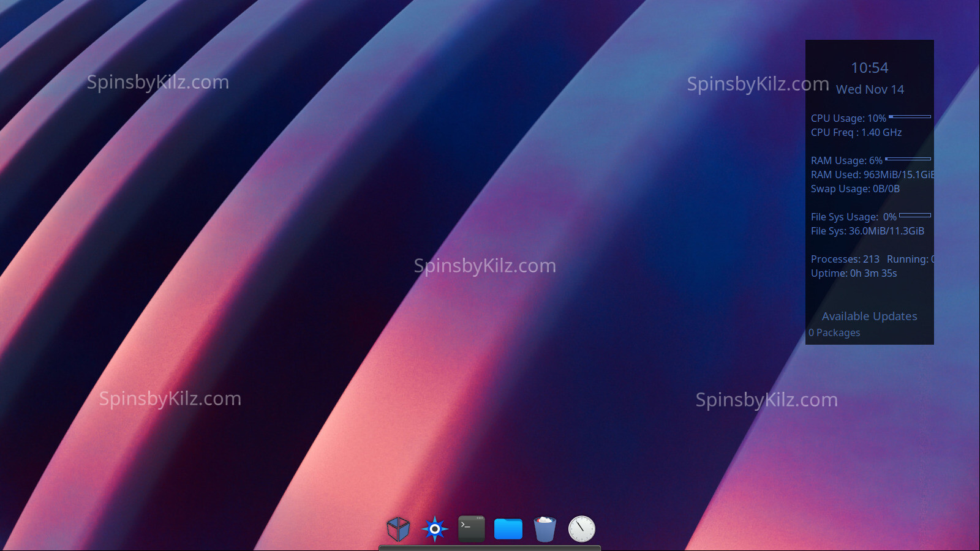Open the Terminal from the dock
Screen dimensions: 980x551
472,529
